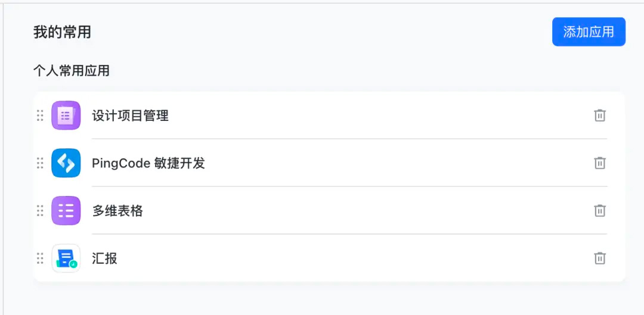Open the purple 设计项目管理 app icon

(66, 116)
